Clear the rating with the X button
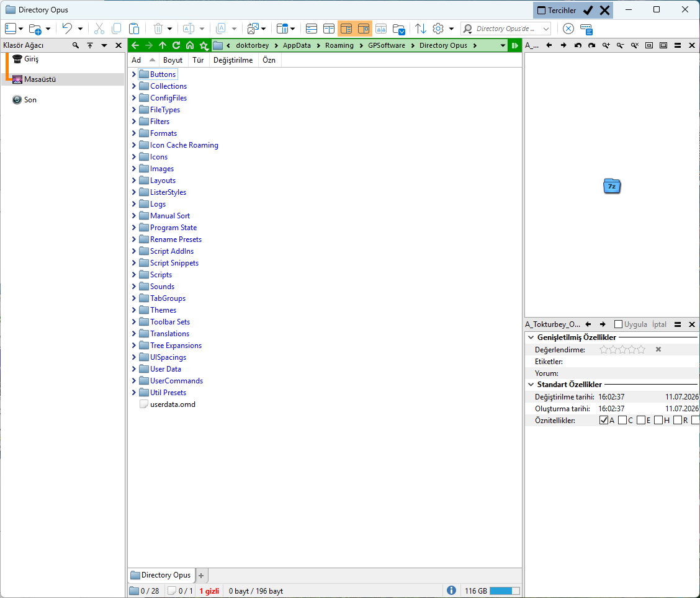Screen dimensions: 700x598 click(658, 349)
